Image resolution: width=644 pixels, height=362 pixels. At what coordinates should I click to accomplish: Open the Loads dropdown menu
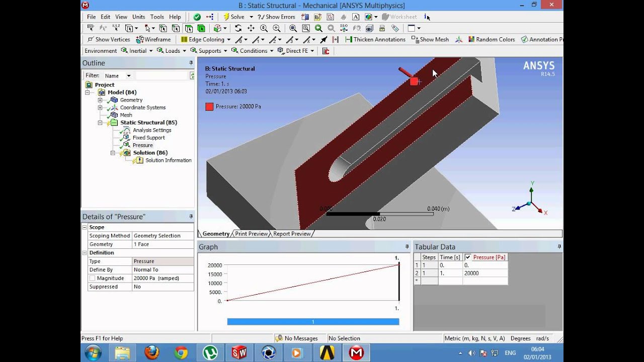click(172, 51)
